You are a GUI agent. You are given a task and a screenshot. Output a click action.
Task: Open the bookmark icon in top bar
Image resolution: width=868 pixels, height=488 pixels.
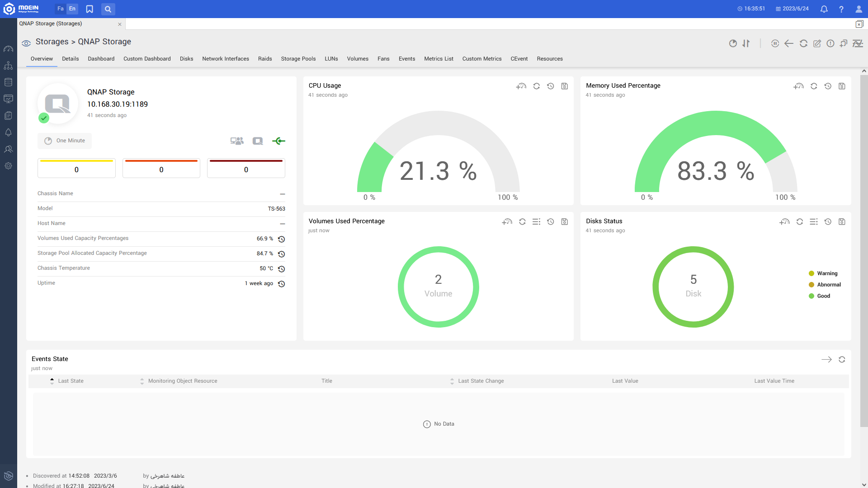[x=90, y=9]
